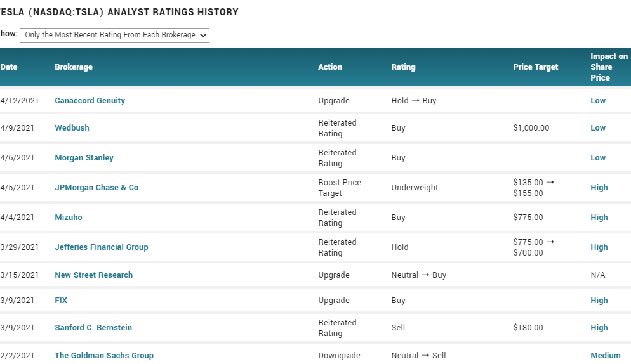The width and height of the screenshot is (631, 364).
Task: Click Sanford C. Bernstein's Sell rating
Action: point(398,328)
